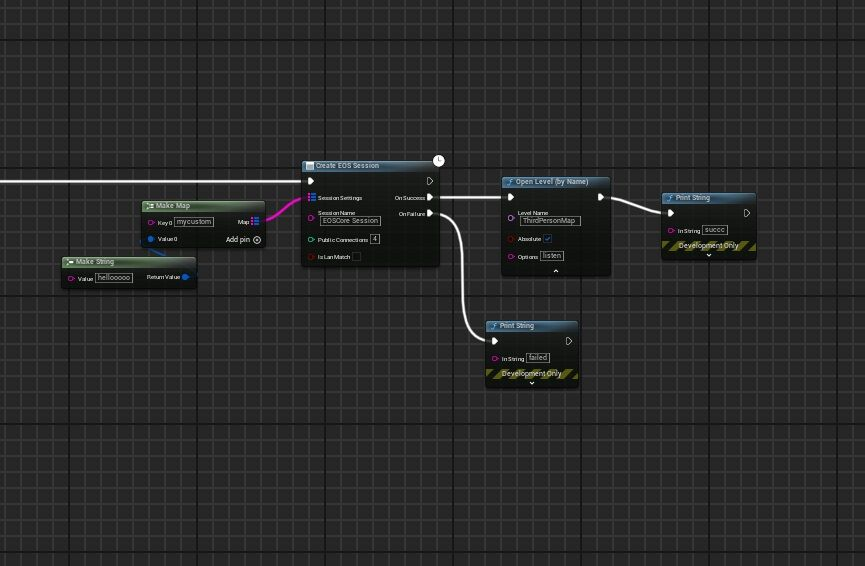865x566 pixels.
Task: Click the Session Settings map input pin
Action: point(312,198)
